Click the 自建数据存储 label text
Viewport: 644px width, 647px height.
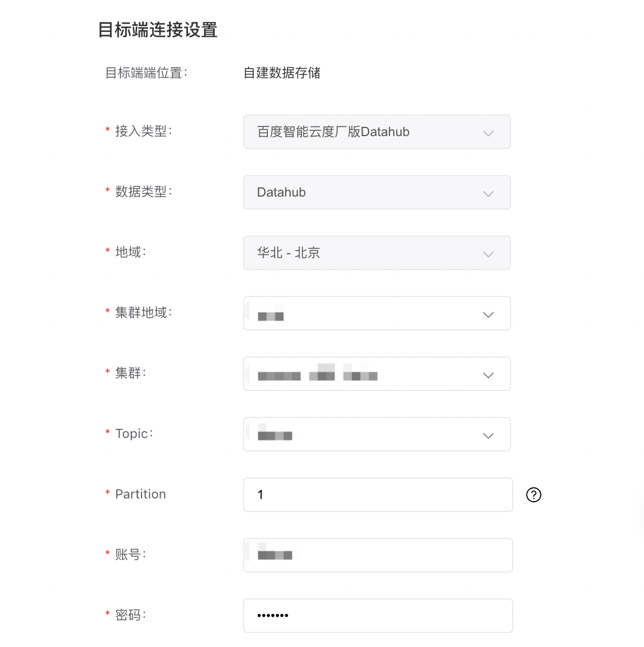coord(282,73)
